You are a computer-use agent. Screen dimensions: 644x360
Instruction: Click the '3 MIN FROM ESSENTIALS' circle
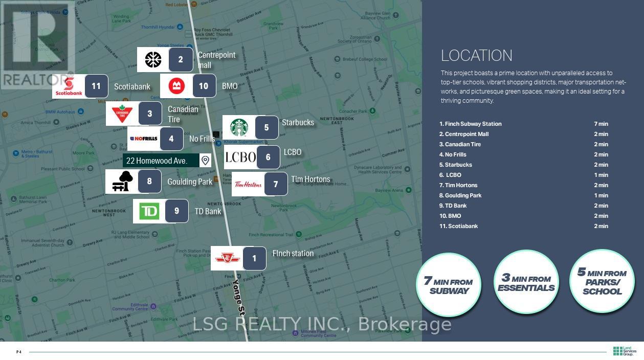pyautogui.click(x=526, y=282)
